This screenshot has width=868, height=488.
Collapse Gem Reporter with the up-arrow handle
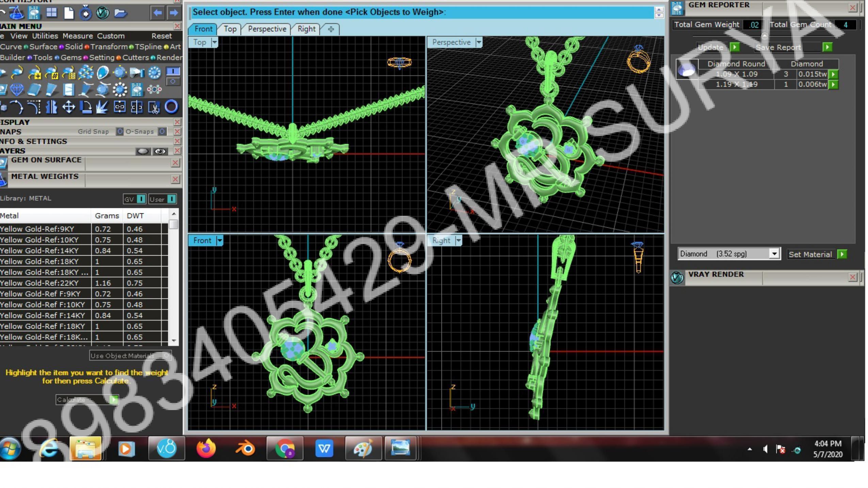[765, 35]
